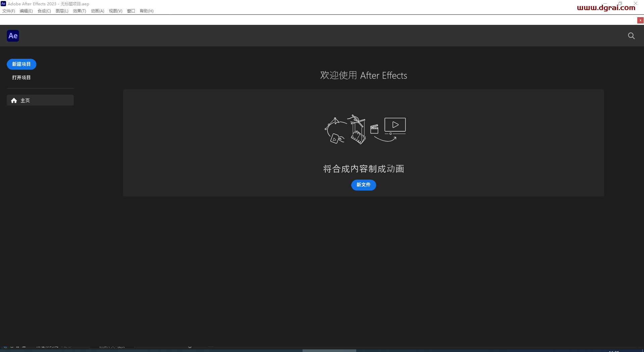Close the home screen with red x
Image resolution: width=644 pixels, height=352 pixels.
tap(640, 20)
